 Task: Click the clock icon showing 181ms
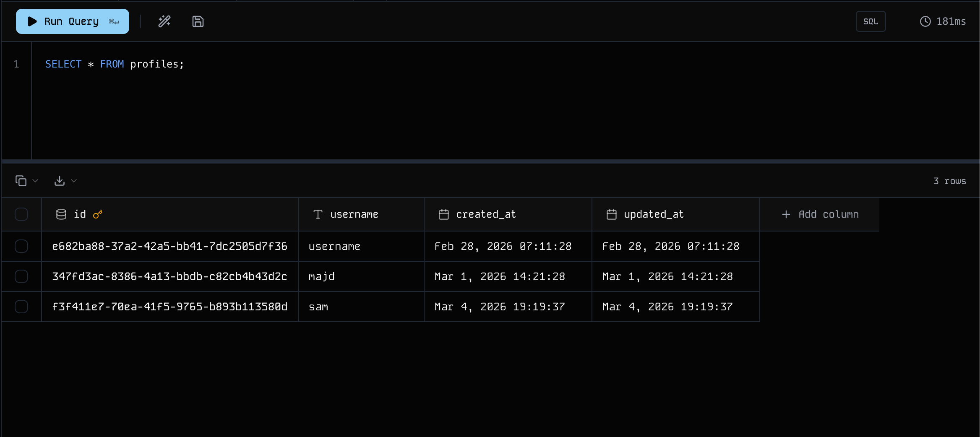pos(925,21)
